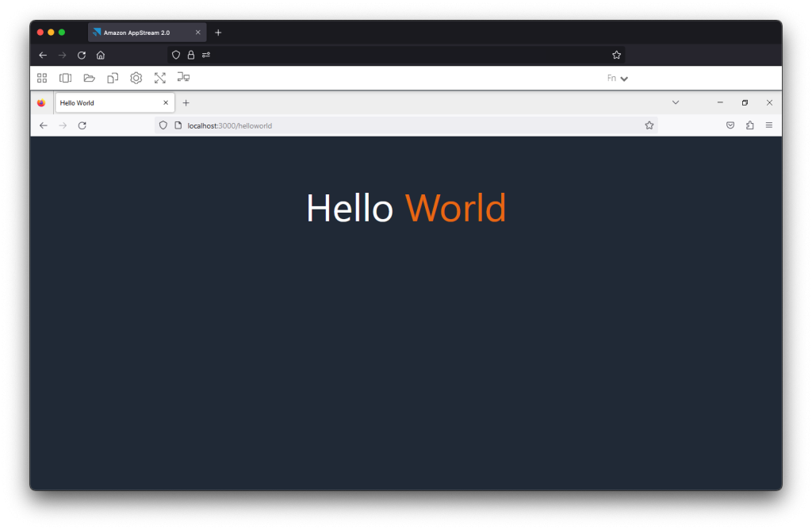812x530 pixels.
Task: Click the orange World text link
Action: [x=455, y=207]
